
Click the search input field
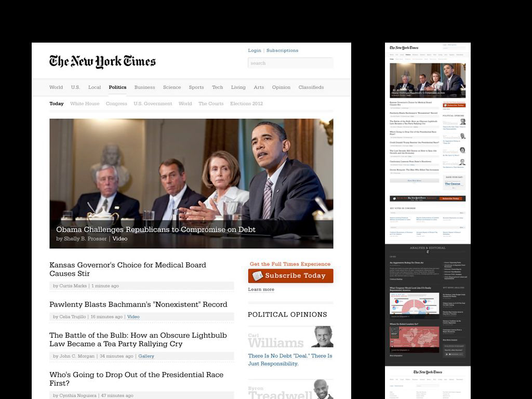[x=290, y=63]
